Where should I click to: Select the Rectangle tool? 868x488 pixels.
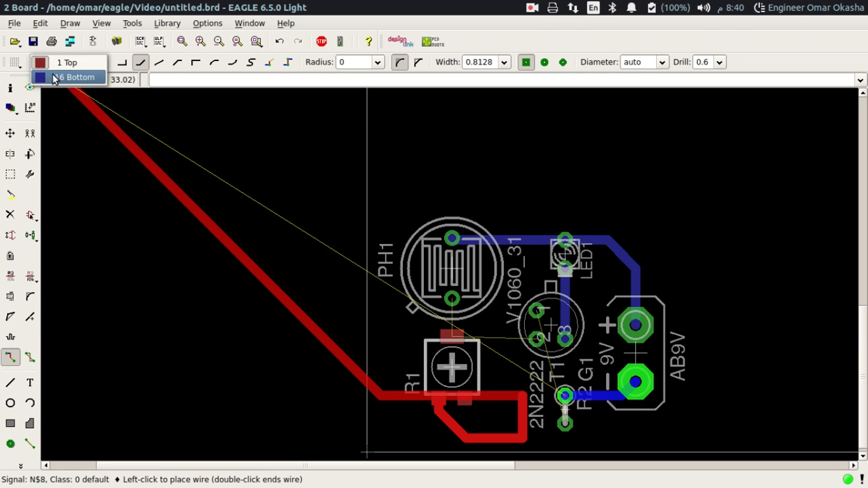click(10, 423)
